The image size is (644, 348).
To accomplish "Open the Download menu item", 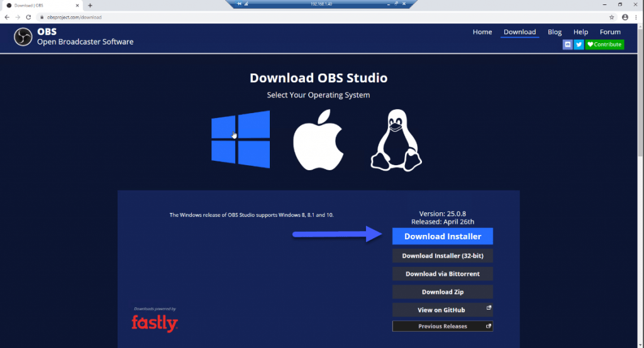I will pos(519,32).
